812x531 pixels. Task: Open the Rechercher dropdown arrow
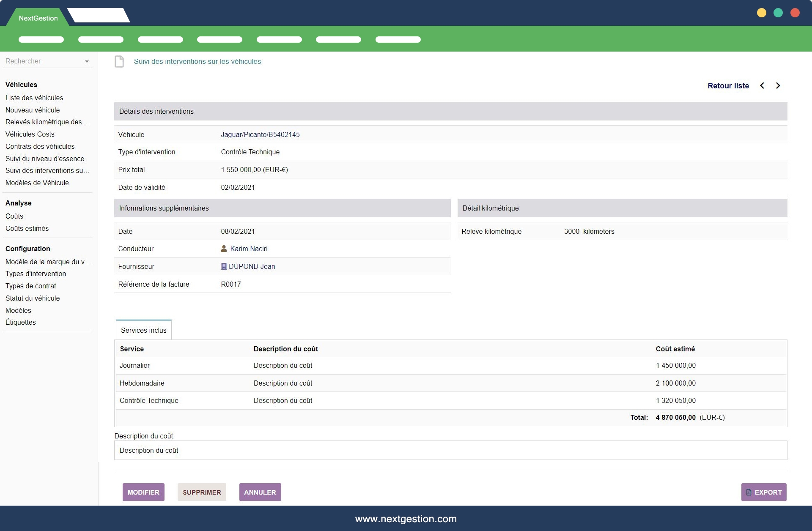coord(87,62)
